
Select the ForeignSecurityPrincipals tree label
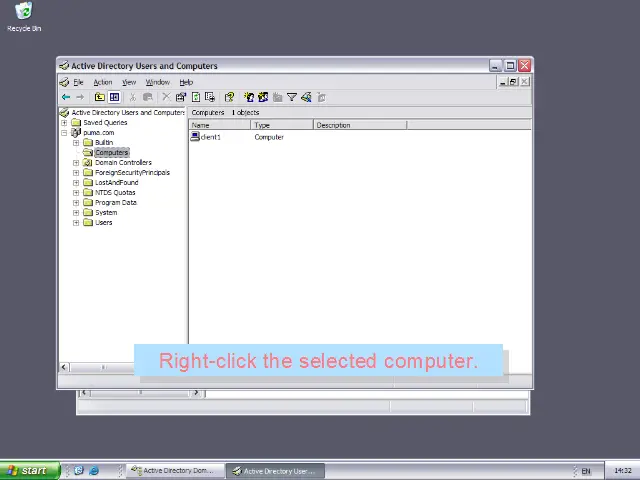tap(132, 173)
